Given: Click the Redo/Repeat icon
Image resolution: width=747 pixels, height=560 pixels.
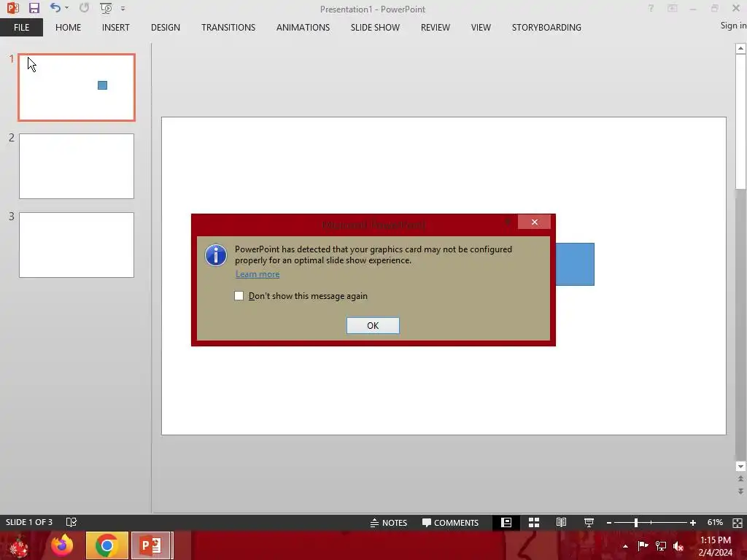Looking at the screenshot, I should [x=85, y=7].
